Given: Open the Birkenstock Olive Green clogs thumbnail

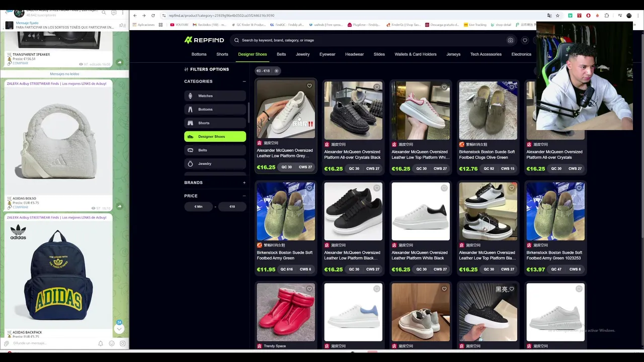Looking at the screenshot, I should pos(488,111).
